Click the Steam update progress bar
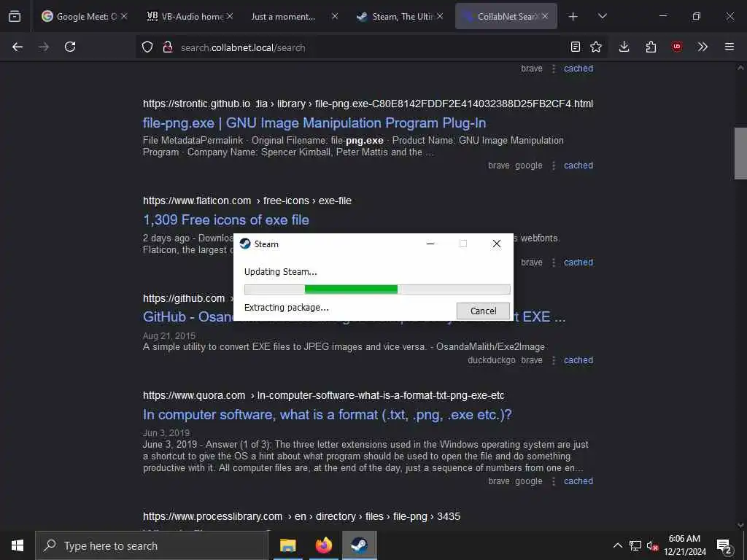 coord(377,289)
